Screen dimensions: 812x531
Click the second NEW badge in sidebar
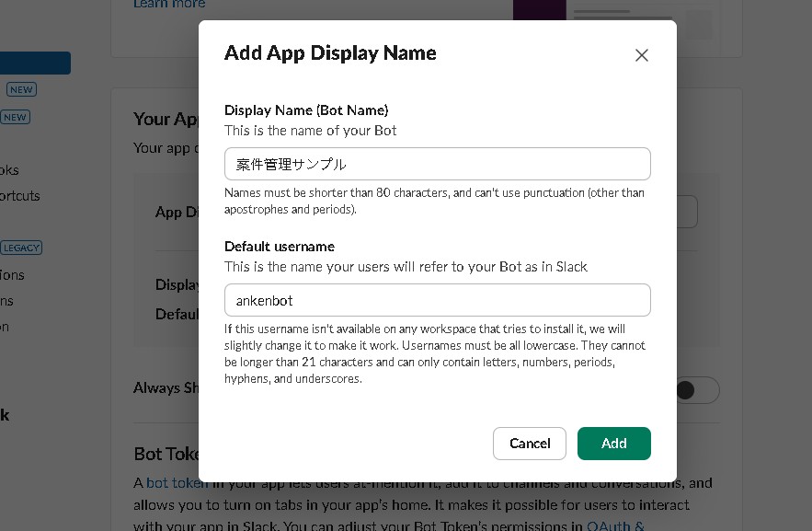[x=15, y=117]
